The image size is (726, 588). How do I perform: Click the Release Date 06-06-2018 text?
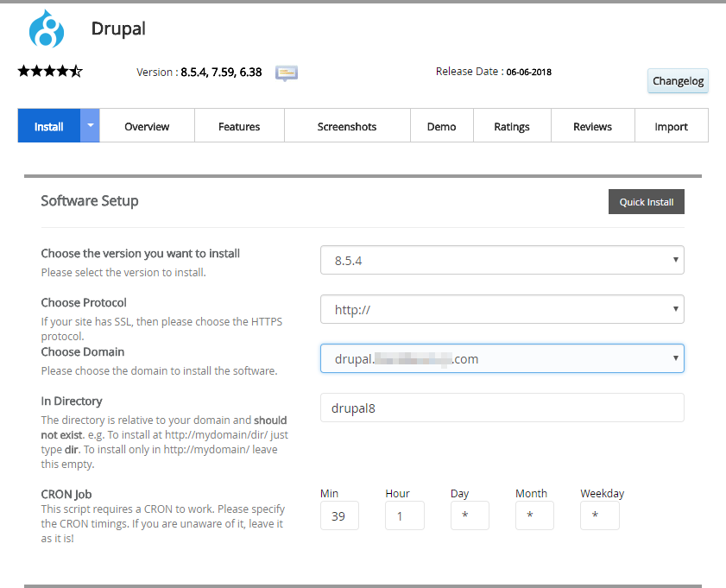point(494,72)
